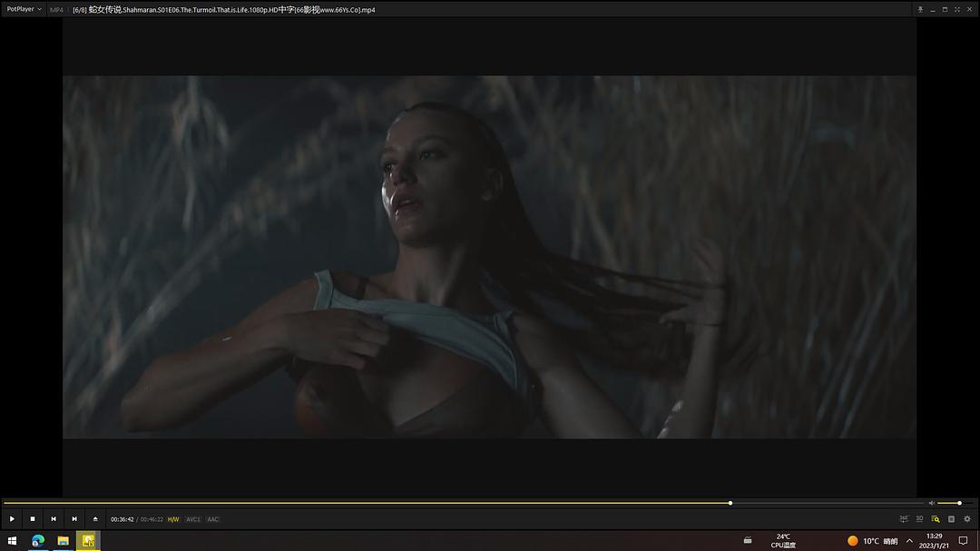Image resolution: width=980 pixels, height=551 pixels.
Task: Toggle fullscreen mode in title bar
Action: [x=957, y=10]
